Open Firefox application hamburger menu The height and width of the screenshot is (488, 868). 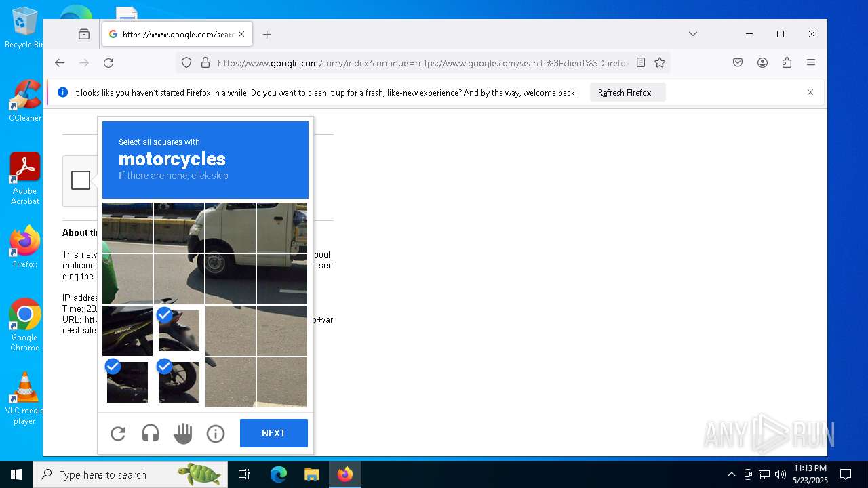coord(811,63)
